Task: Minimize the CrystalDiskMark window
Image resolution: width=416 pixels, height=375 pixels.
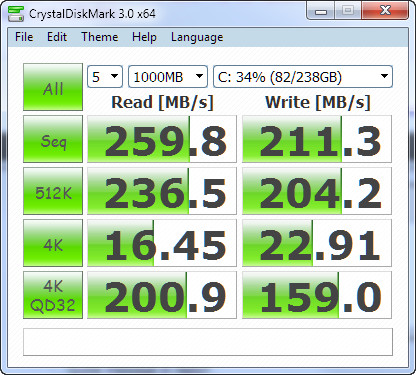Action: (321, 11)
